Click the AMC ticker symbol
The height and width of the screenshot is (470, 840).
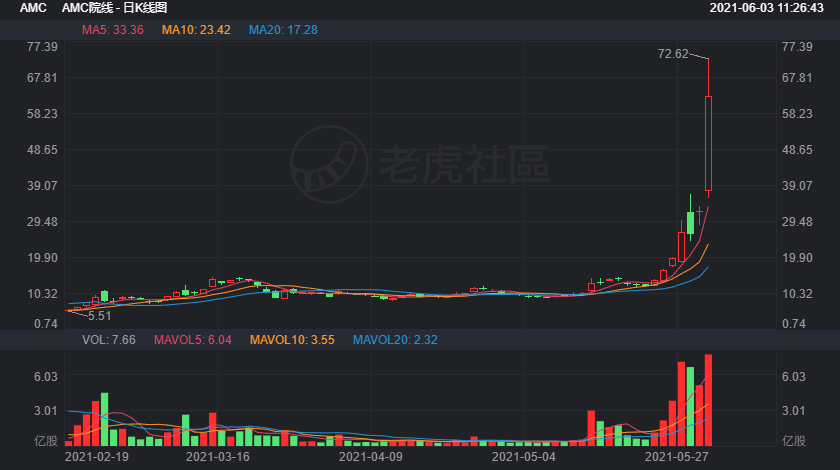(x=33, y=8)
